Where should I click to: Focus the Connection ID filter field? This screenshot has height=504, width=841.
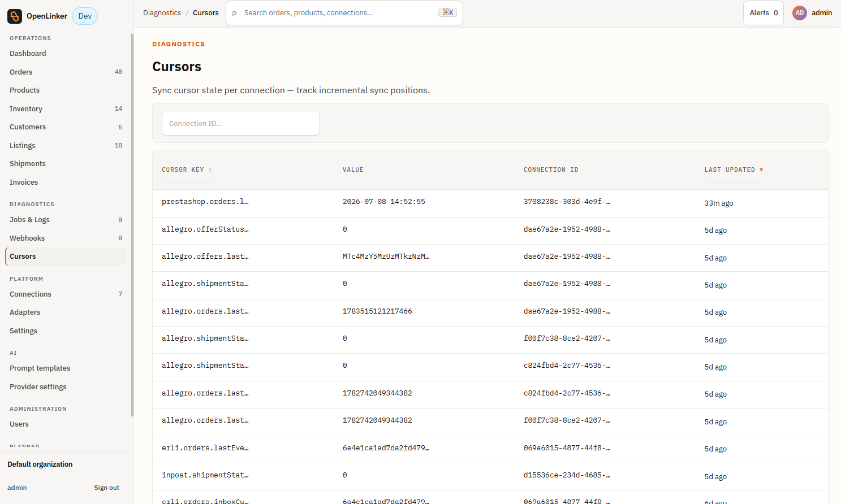coord(241,123)
